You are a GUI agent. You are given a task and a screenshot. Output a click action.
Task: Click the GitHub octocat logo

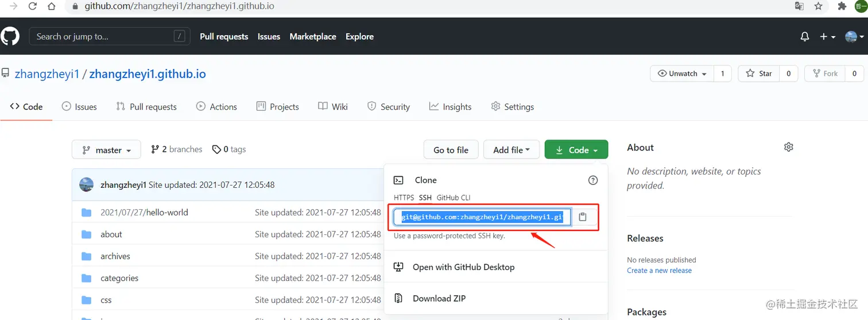[10, 36]
